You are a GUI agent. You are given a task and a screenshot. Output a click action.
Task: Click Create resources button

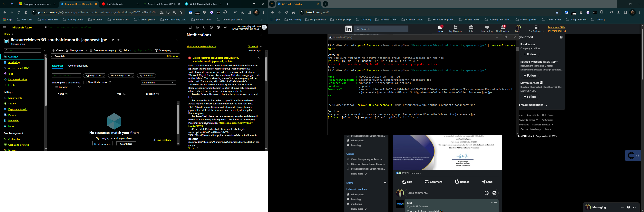(x=102, y=144)
